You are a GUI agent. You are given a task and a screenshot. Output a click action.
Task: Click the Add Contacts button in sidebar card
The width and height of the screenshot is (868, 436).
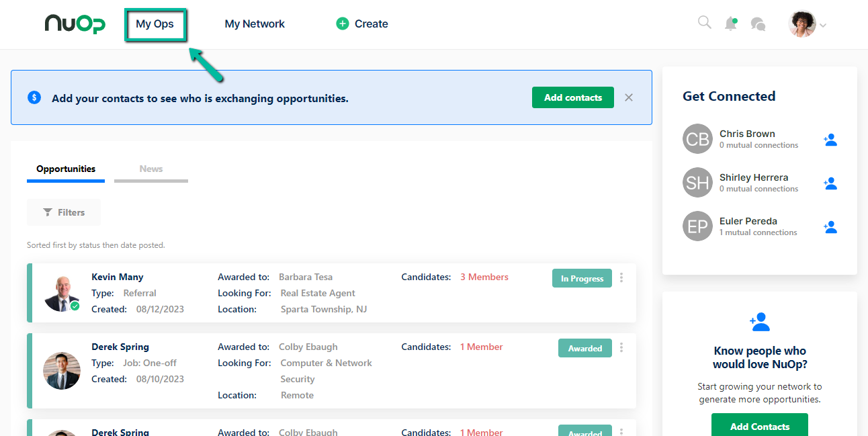[x=760, y=425]
